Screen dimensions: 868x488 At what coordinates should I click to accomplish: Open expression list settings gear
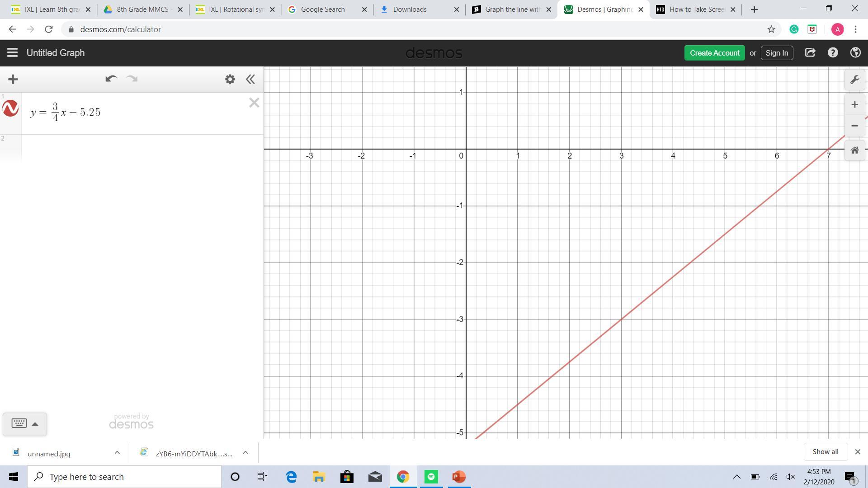coord(230,80)
